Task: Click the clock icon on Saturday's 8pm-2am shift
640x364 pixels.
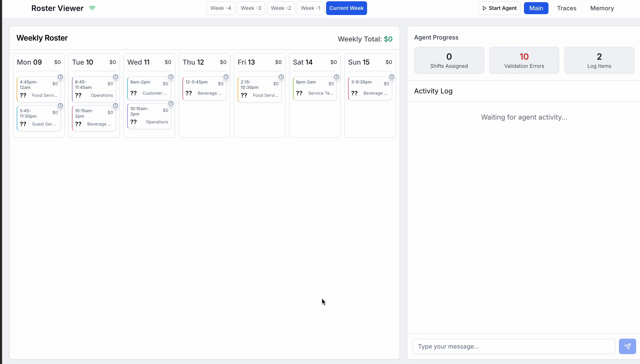Action: tap(336, 77)
